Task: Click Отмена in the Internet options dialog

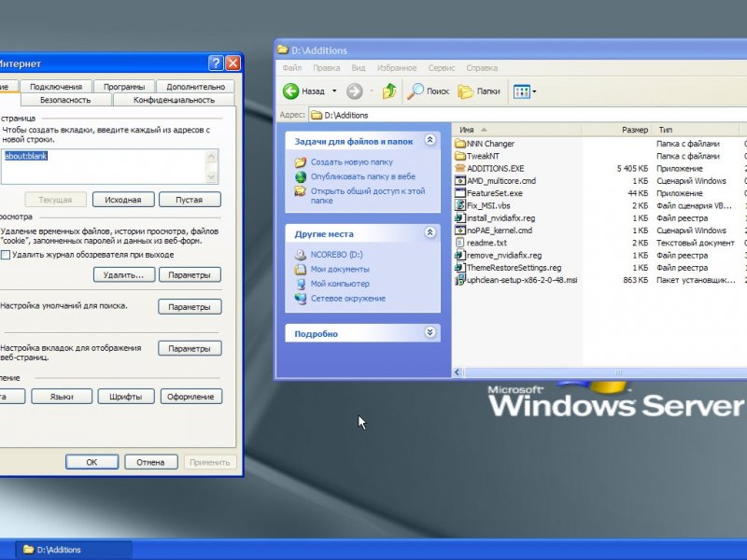Action: (x=150, y=462)
